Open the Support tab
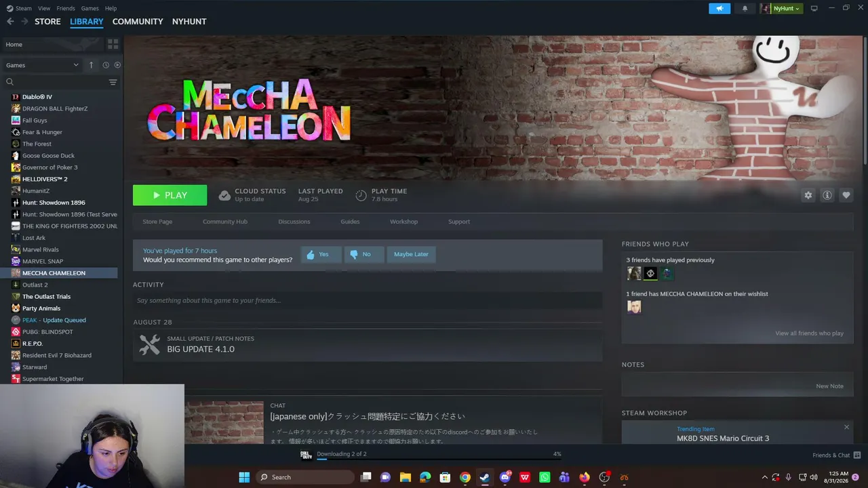868x488 pixels. pyautogui.click(x=459, y=222)
